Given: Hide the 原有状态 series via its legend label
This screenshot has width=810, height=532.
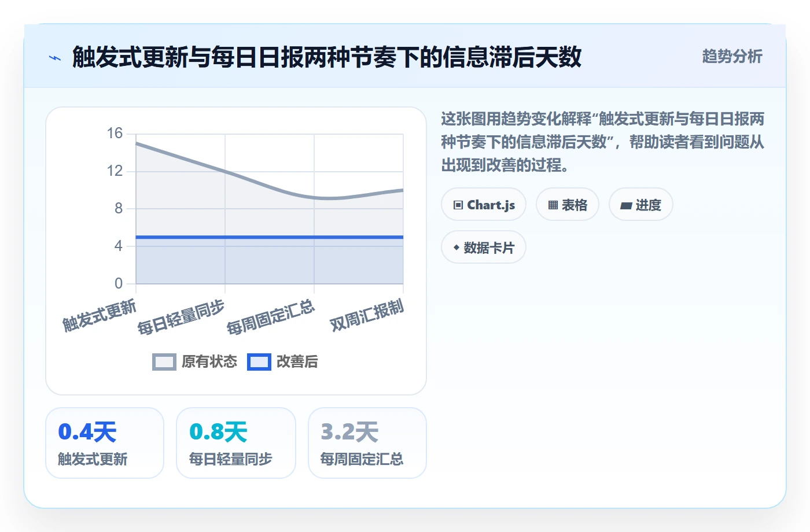Looking at the screenshot, I should [x=209, y=361].
